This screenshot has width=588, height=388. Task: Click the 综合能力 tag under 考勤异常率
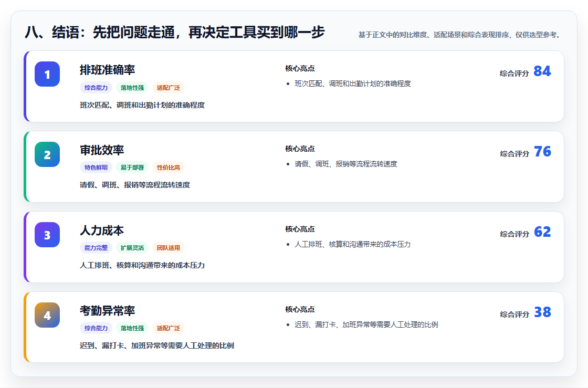pos(96,328)
